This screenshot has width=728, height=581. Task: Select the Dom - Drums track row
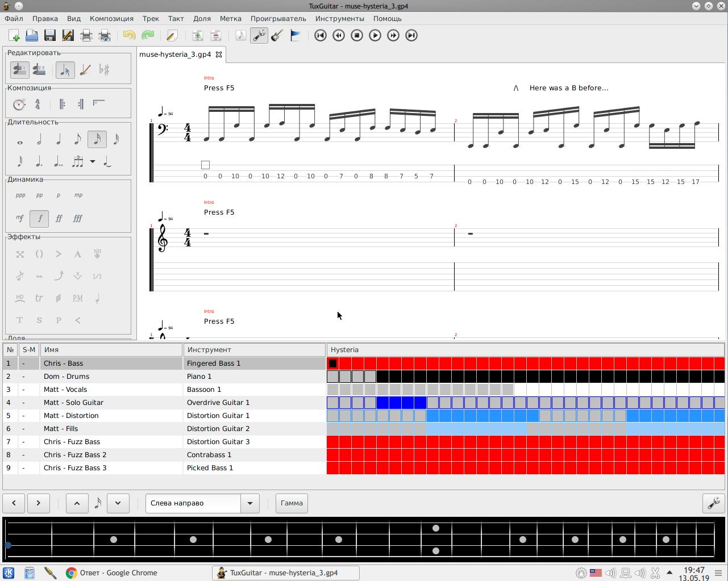(364, 377)
